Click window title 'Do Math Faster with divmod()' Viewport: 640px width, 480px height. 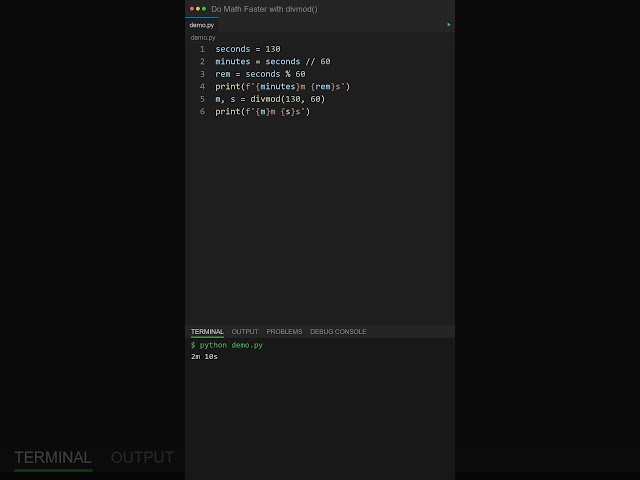264,9
